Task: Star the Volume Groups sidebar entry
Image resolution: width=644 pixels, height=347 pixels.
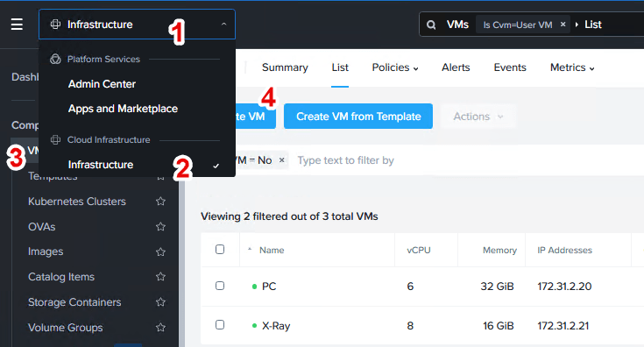Action: [x=160, y=328]
